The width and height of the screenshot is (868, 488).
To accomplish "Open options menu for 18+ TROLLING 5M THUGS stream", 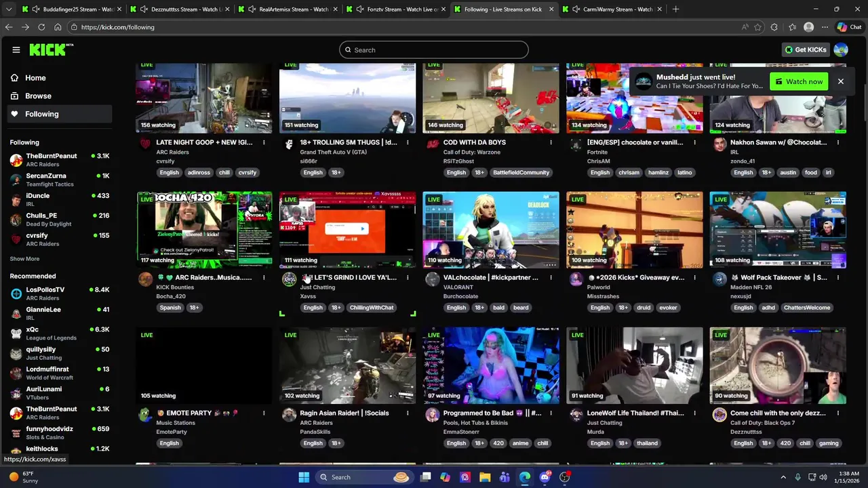I will tap(408, 142).
